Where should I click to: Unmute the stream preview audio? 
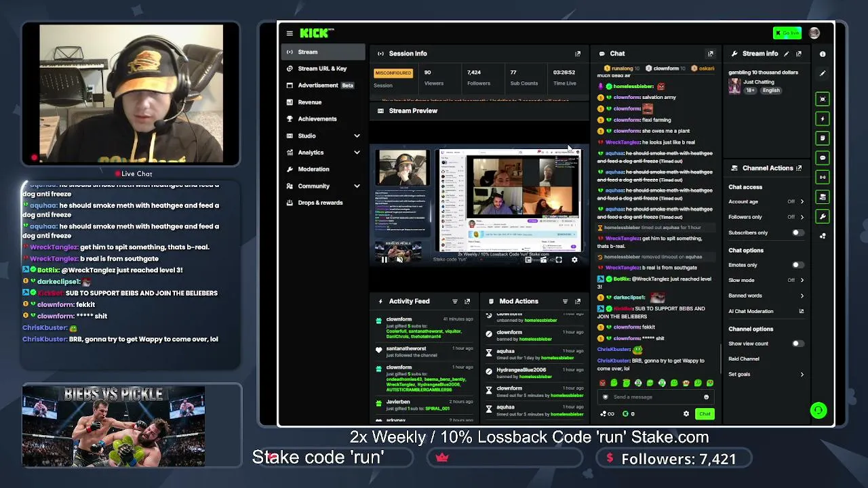[x=399, y=260]
